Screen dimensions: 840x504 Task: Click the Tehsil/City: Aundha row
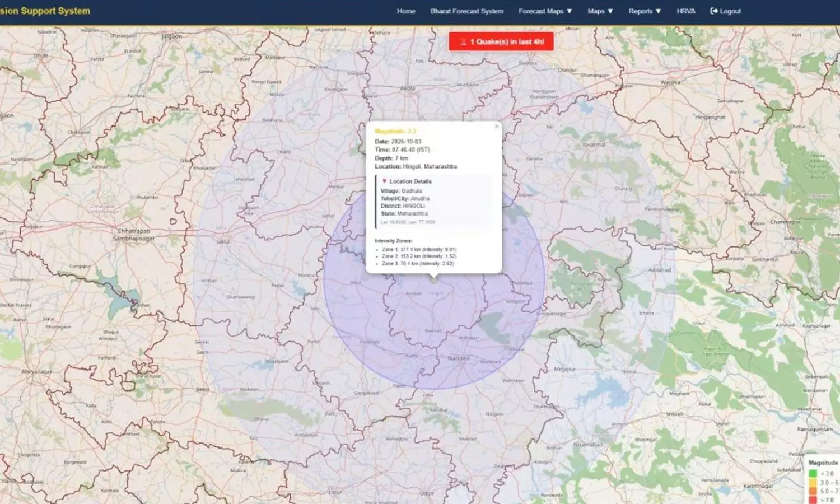click(x=405, y=198)
